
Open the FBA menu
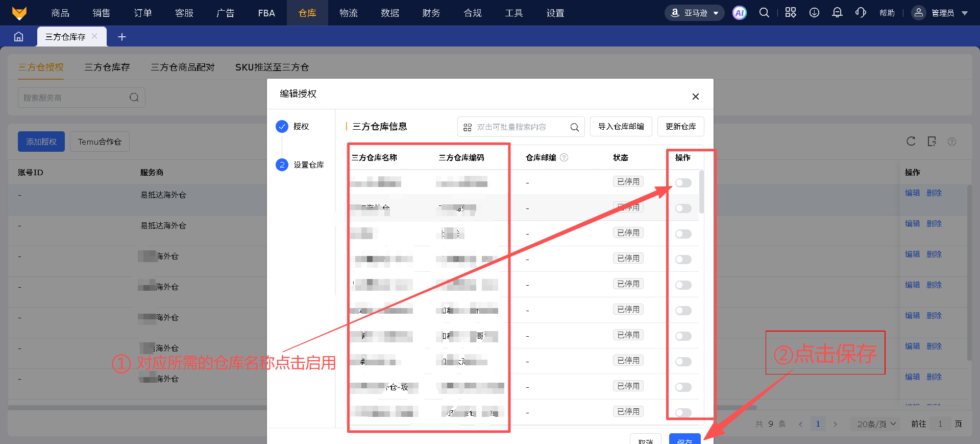[266, 13]
